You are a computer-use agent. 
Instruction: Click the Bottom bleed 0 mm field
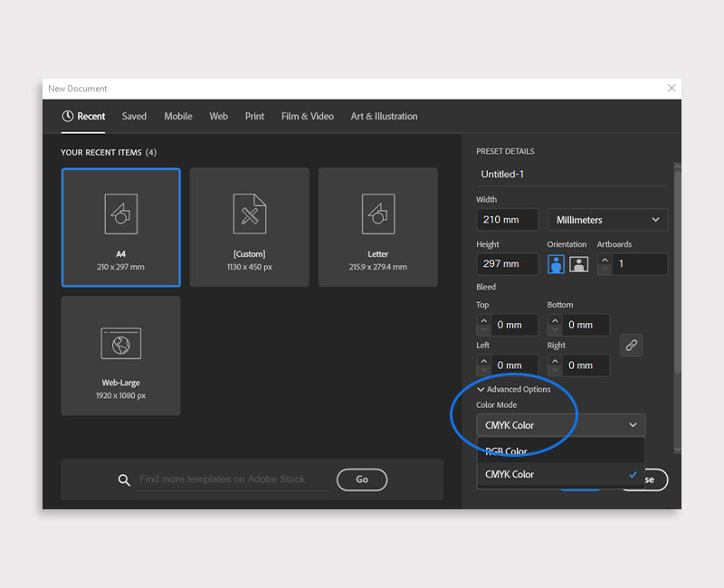coord(586,325)
